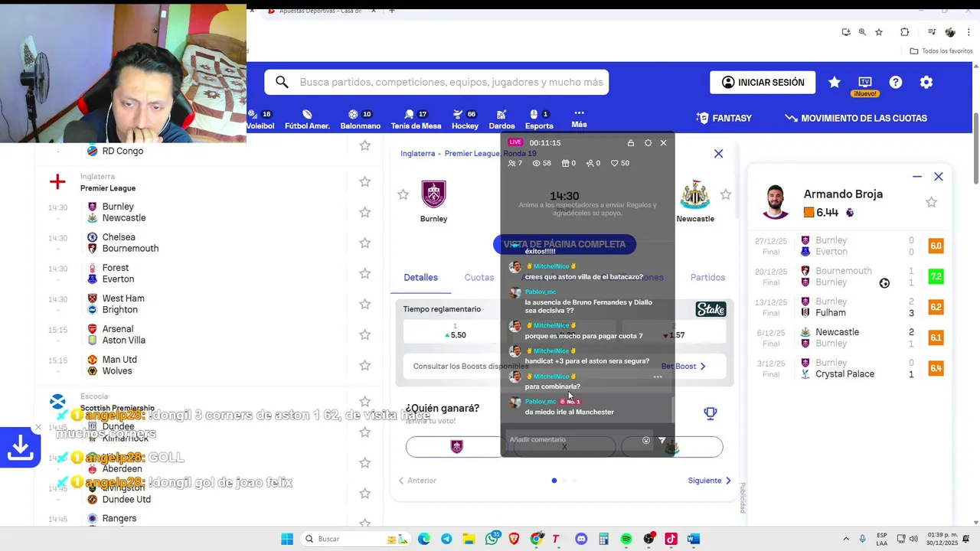Screen dimensions: 980x551
Task: Open Spotify from the taskbar
Action: point(626,539)
